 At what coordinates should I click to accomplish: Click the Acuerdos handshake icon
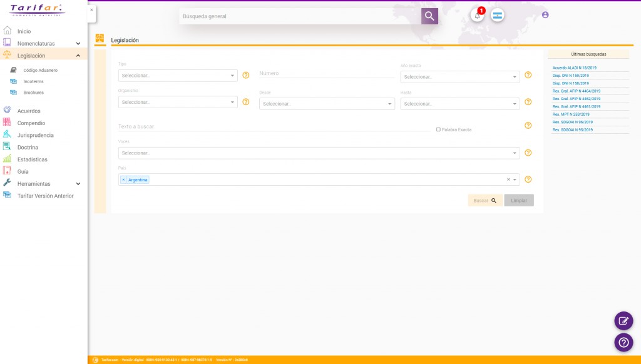click(7, 110)
